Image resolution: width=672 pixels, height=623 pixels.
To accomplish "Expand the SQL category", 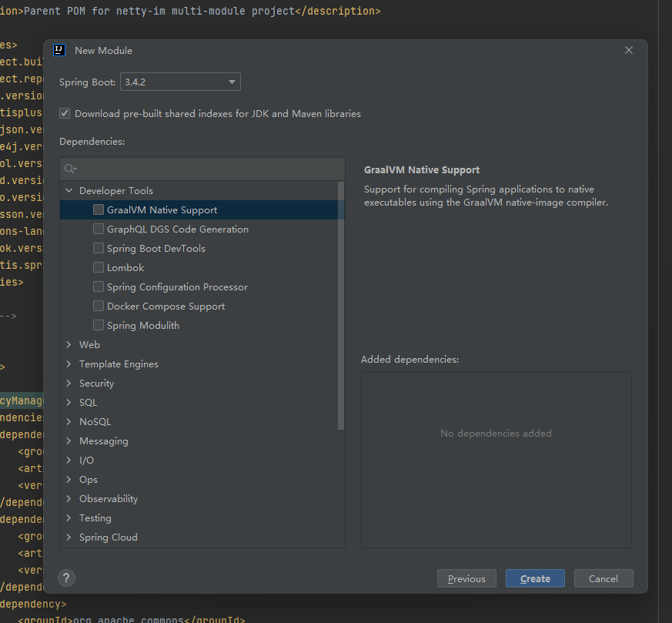I will [x=69, y=402].
